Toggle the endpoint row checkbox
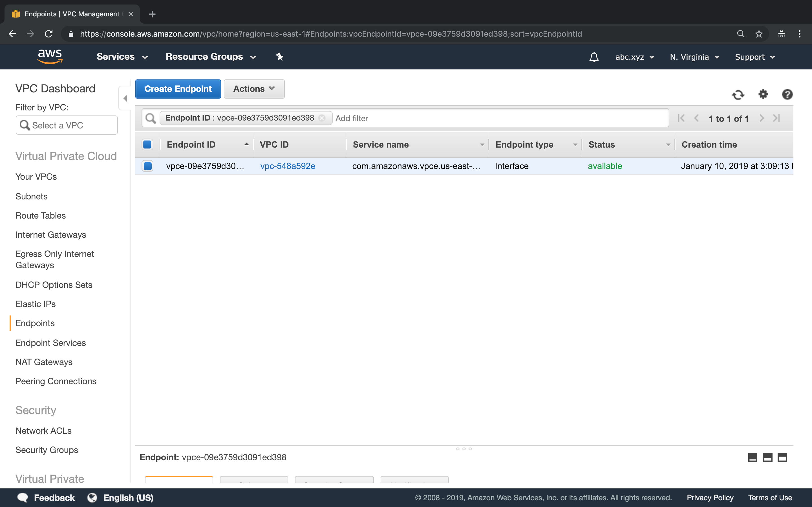Viewport: 812px width, 507px height. point(148,166)
